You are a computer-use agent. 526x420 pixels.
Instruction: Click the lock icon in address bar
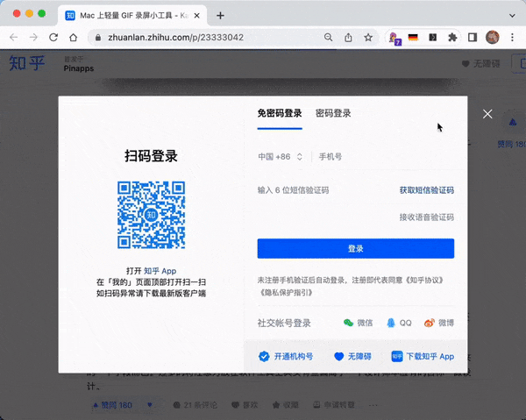pos(98,37)
